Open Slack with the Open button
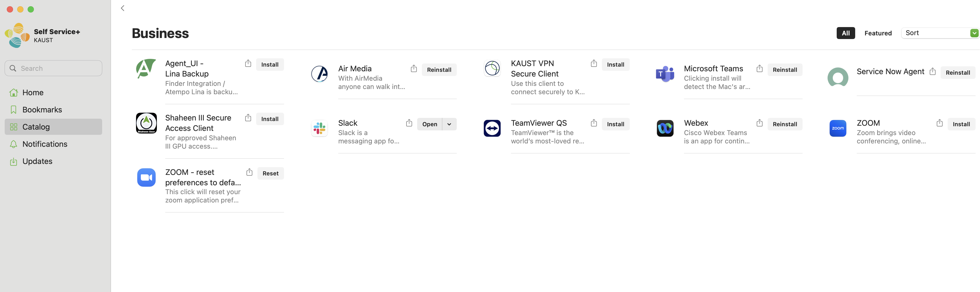The image size is (980, 292). 429,124
